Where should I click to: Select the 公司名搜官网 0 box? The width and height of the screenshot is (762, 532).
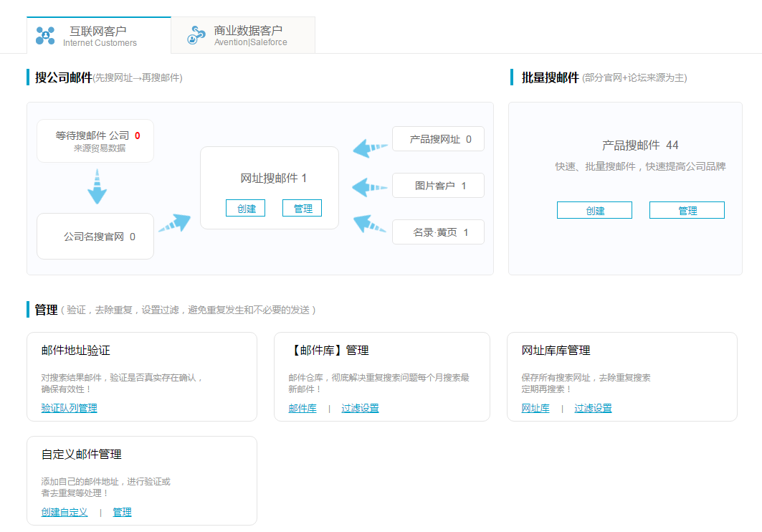coord(95,236)
